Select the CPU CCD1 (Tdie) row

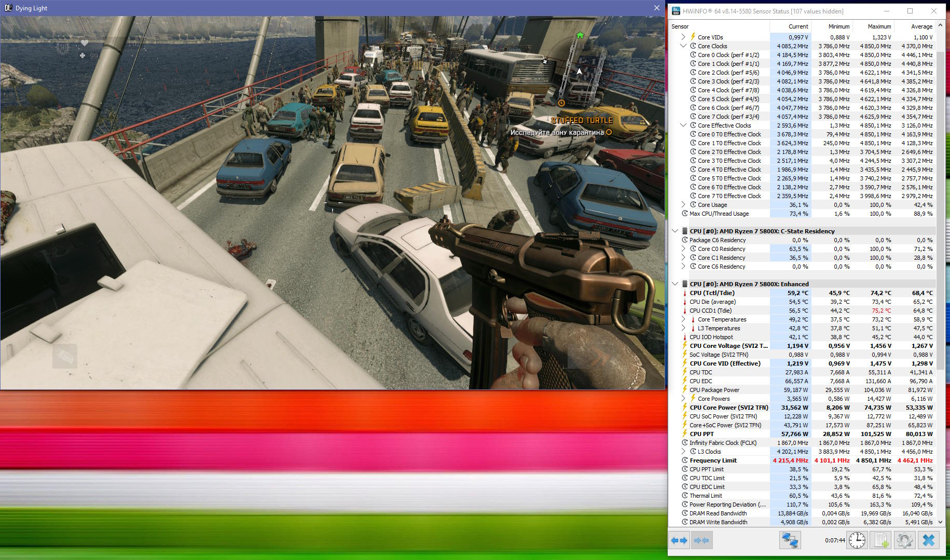pos(802,311)
